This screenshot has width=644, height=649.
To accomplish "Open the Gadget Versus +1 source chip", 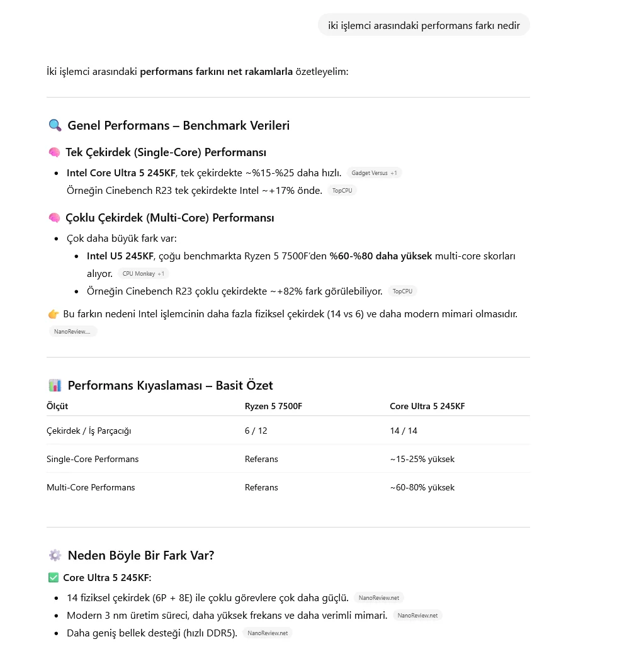I will [374, 173].
